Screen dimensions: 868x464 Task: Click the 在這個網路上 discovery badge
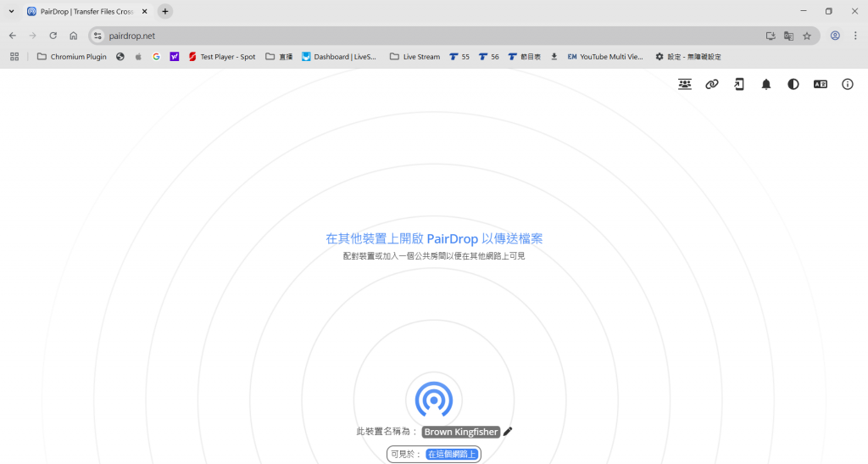click(452, 454)
